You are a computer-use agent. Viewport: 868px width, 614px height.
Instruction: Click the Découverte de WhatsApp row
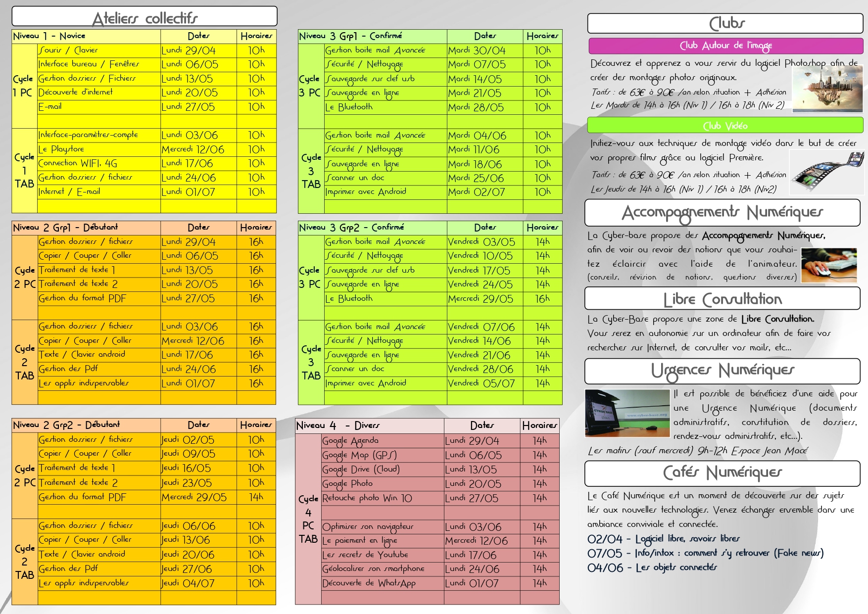[x=427, y=583]
